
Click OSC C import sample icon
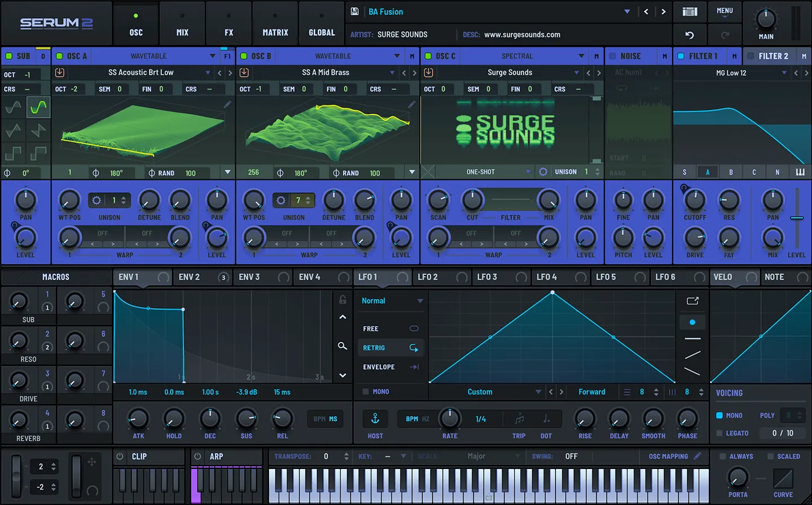pyautogui.click(x=429, y=73)
